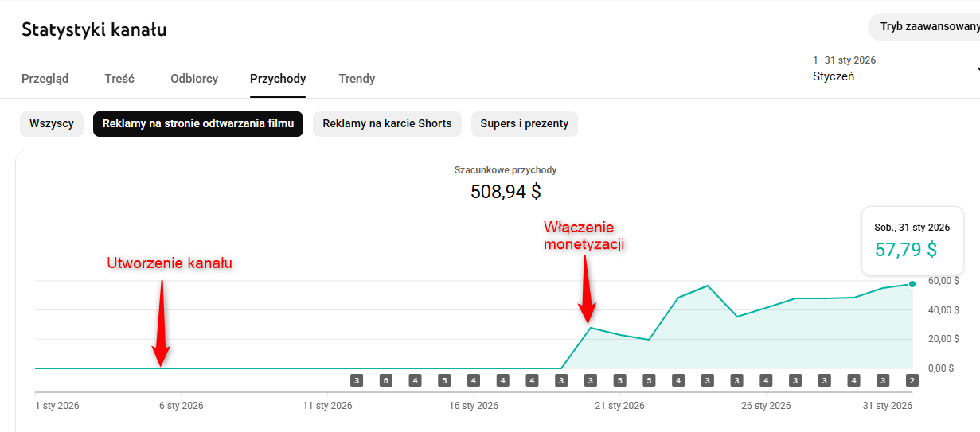Open the Trendy tab
The image size is (980, 432).
point(357,79)
